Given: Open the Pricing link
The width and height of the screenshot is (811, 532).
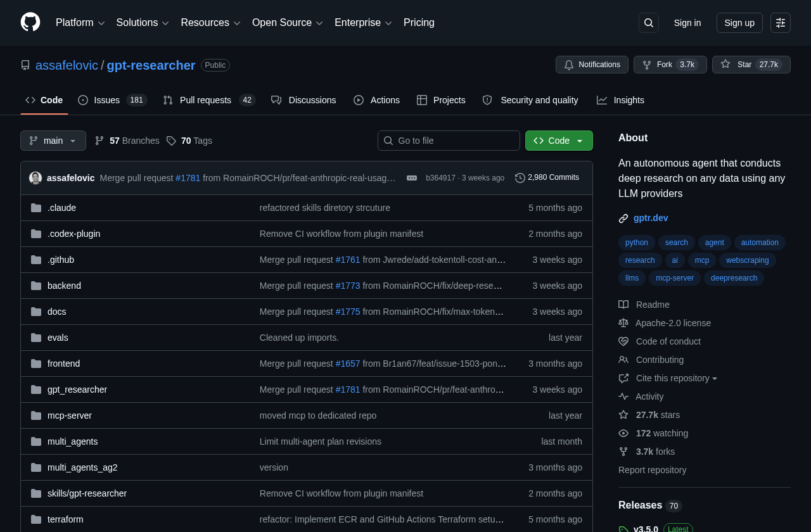Looking at the screenshot, I should click(x=419, y=23).
